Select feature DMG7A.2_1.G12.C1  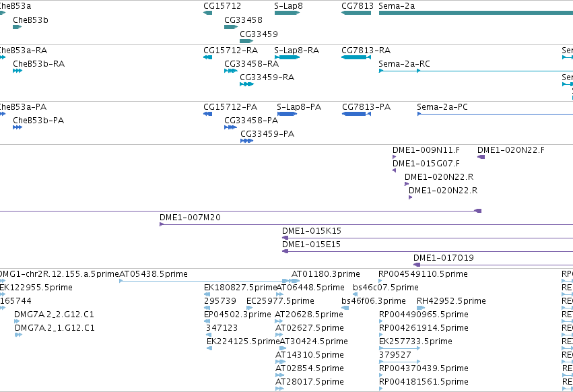pyautogui.click(x=55, y=329)
